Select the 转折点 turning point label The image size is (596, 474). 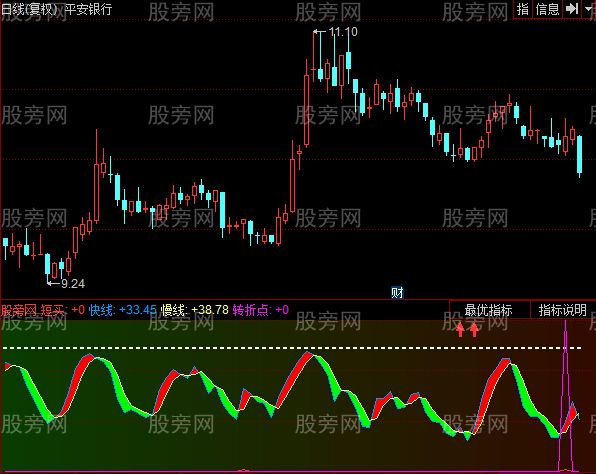tap(250, 310)
